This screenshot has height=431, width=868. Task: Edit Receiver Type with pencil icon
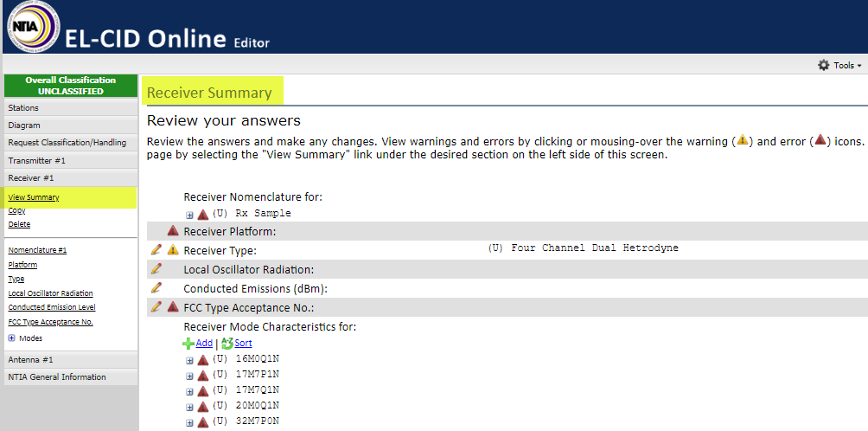click(x=156, y=249)
